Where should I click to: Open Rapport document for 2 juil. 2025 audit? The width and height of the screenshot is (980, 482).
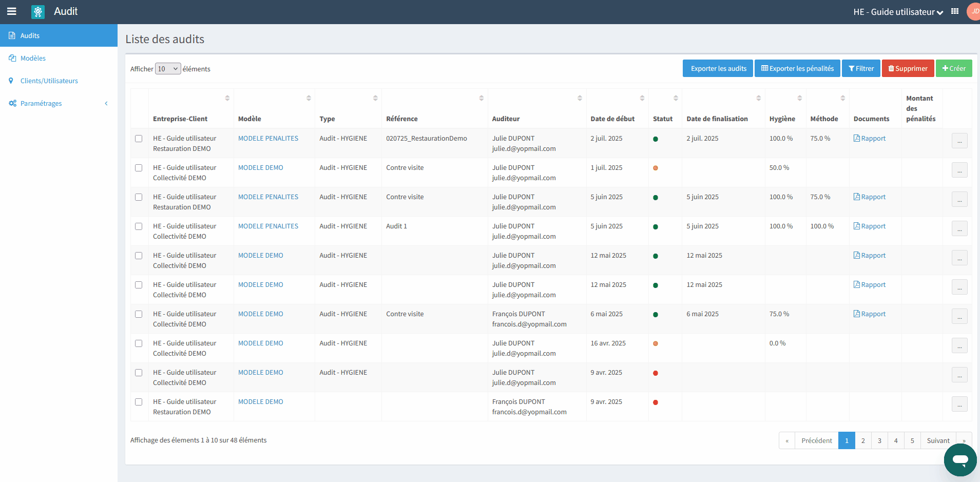[870, 139]
